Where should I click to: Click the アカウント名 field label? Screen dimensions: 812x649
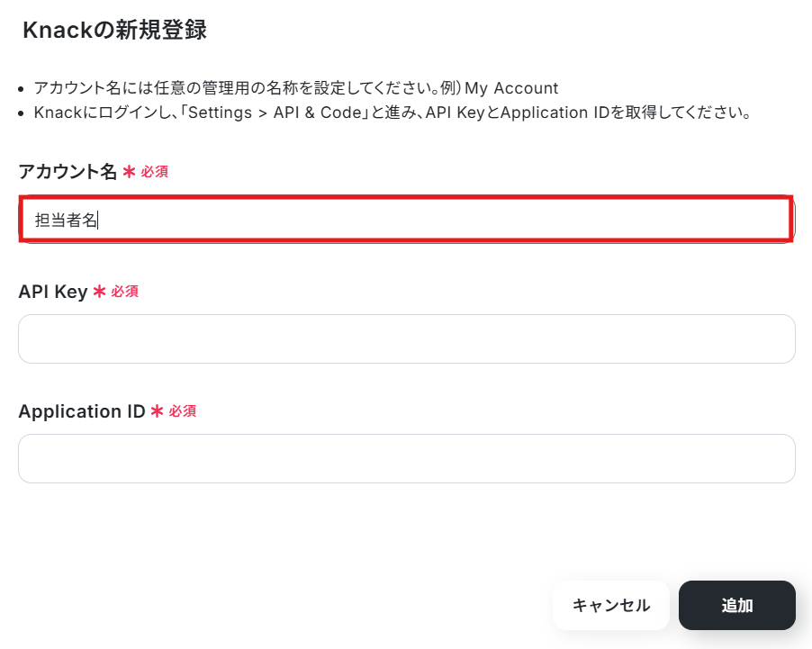[x=68, y=171]
